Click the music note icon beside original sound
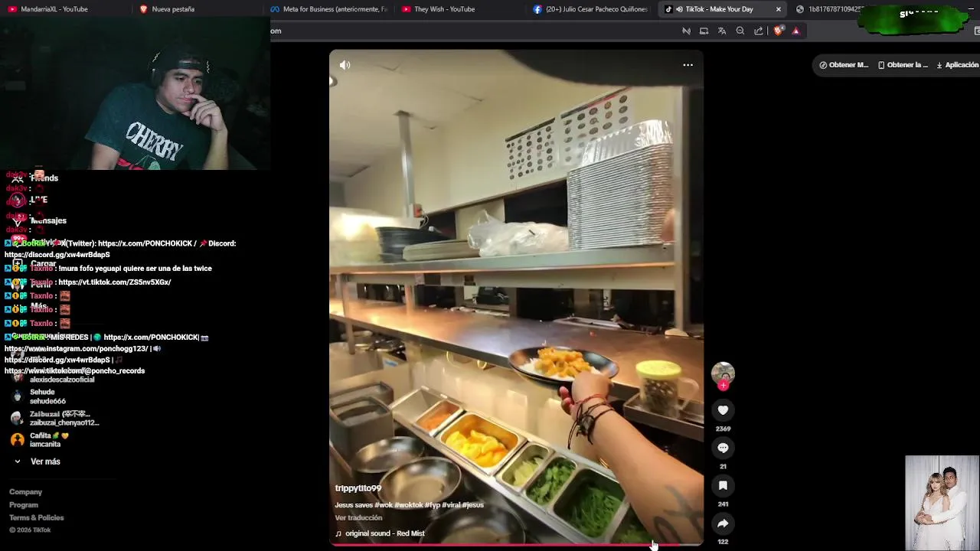 click(x=338, y=533)
